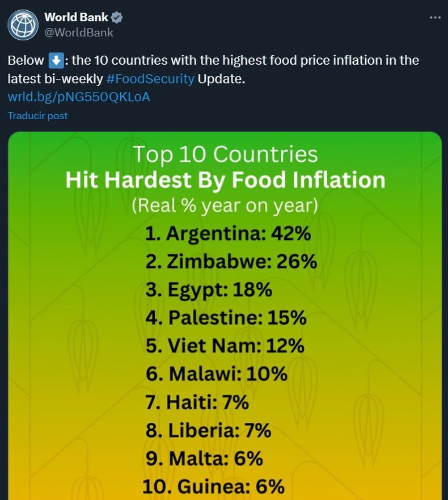Viewport: 448px width, 500px height.
Task: Open the World Bank display name
Action: click(x=76, y=17)
